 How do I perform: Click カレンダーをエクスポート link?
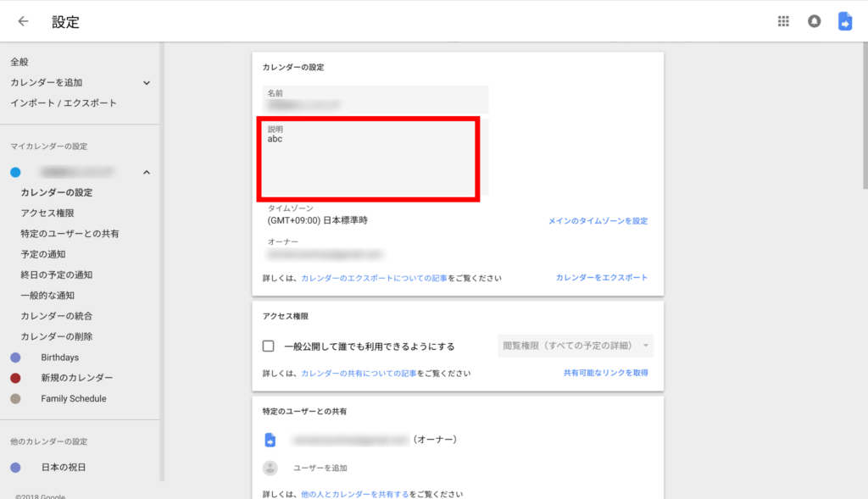601,278
